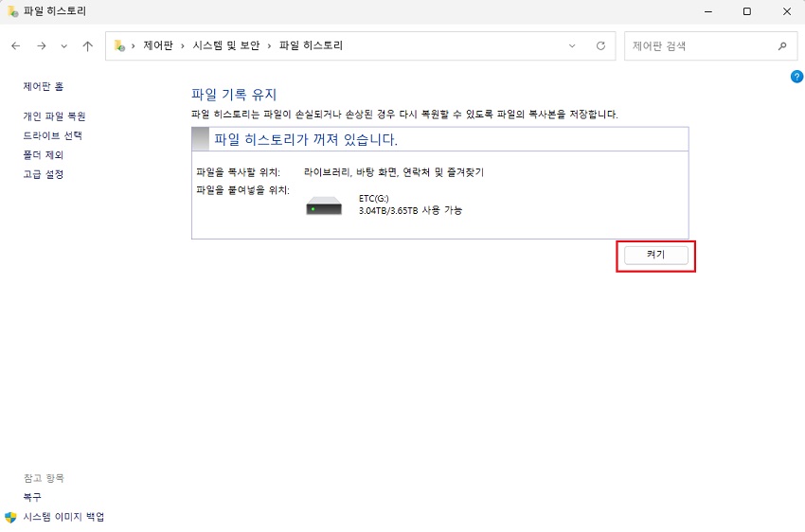
Task: Open 고급 설정 link
Action: point(44,174)
